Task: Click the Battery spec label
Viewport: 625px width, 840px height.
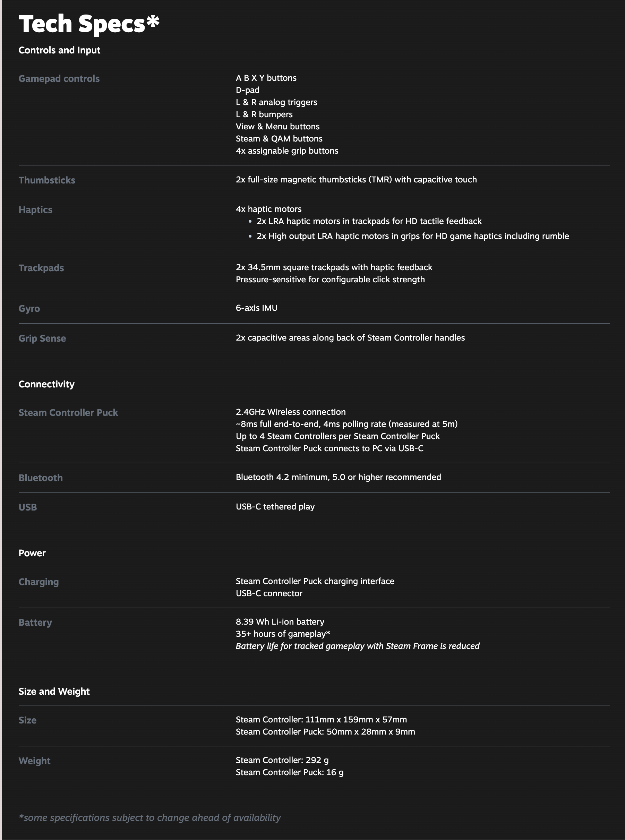Action: (x=35, y=623)
